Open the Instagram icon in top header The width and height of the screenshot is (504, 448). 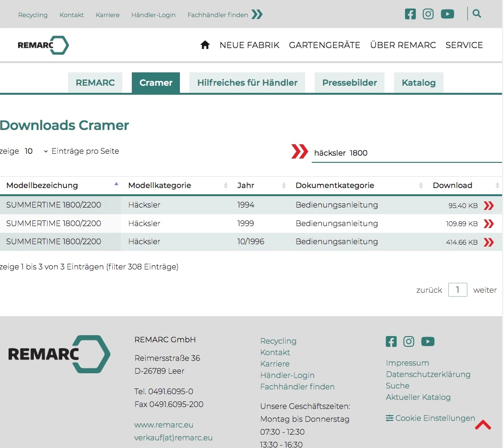(428, 14)
